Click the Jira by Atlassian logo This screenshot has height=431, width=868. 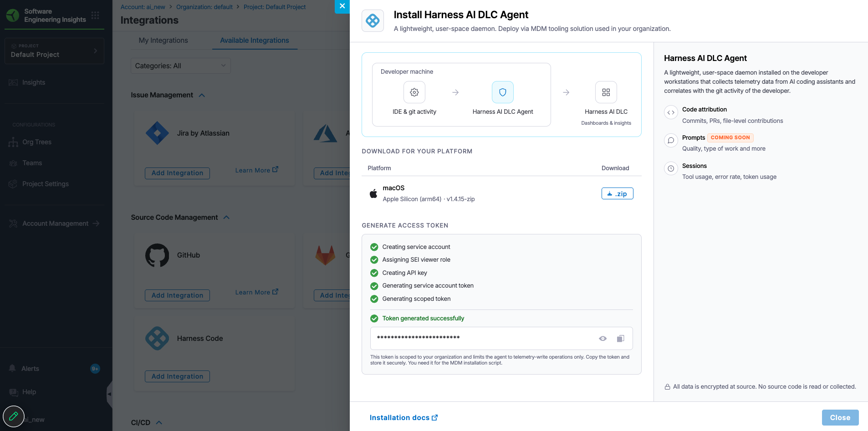pyautogui.click(x=157, y=133)
